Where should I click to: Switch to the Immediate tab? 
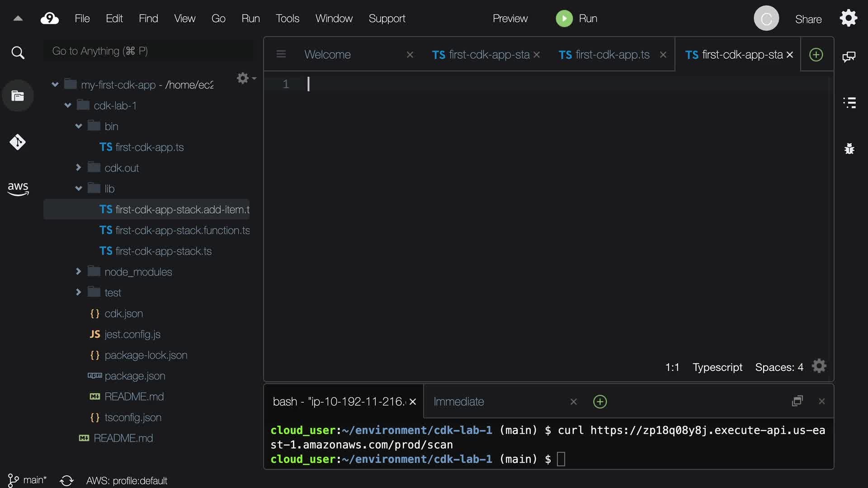point(458,401)
